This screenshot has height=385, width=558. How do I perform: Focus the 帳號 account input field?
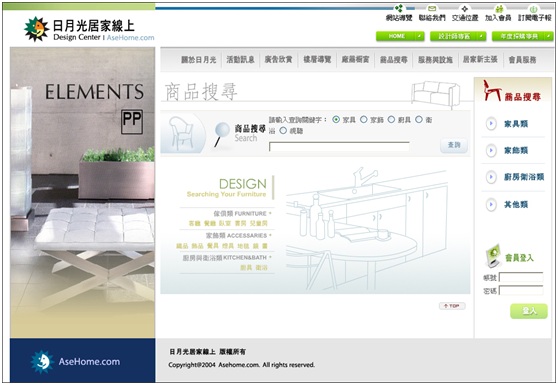point(521,277)
